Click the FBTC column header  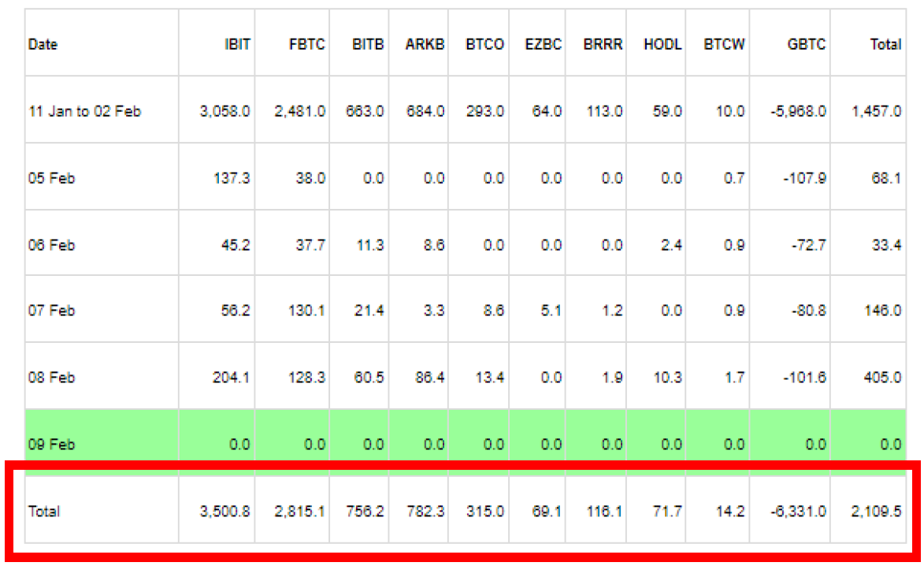click(x=307, y=44)
